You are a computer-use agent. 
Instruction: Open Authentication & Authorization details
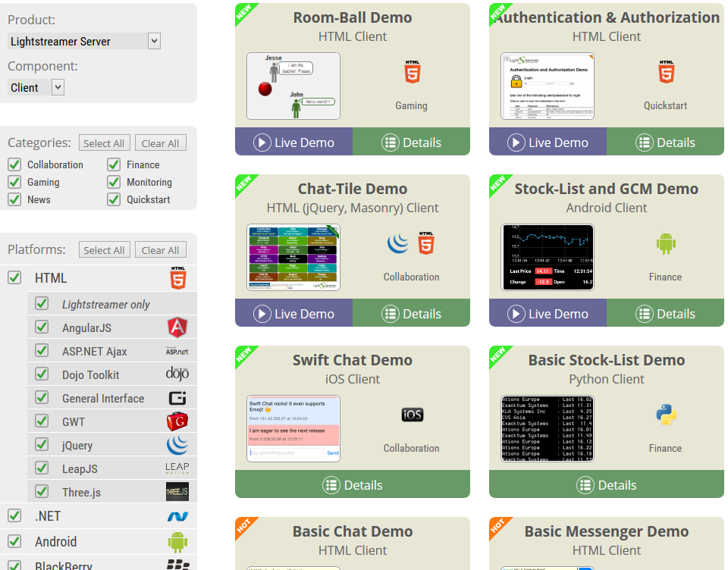tap(665, 142)
